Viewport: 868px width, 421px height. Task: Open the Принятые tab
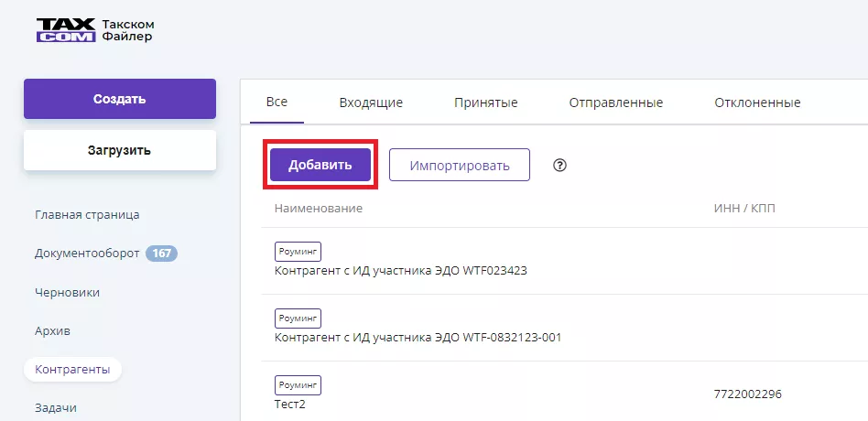[485, 103]
